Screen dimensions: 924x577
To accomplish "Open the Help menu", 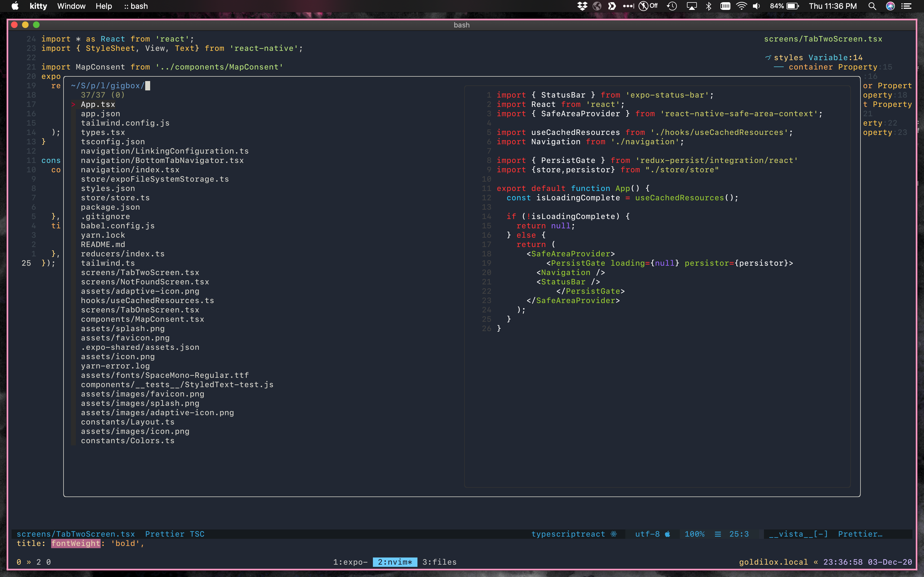I will (103, 6).
